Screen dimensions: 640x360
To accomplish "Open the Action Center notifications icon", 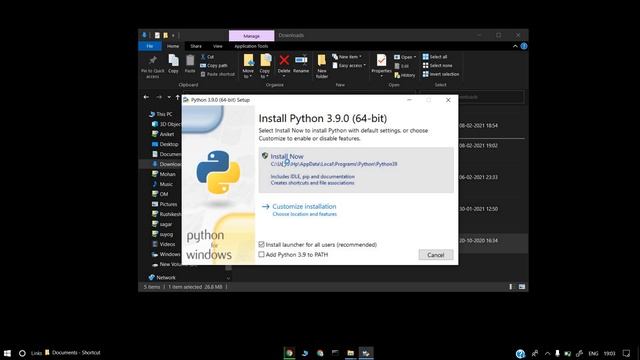I will [627, 353].
